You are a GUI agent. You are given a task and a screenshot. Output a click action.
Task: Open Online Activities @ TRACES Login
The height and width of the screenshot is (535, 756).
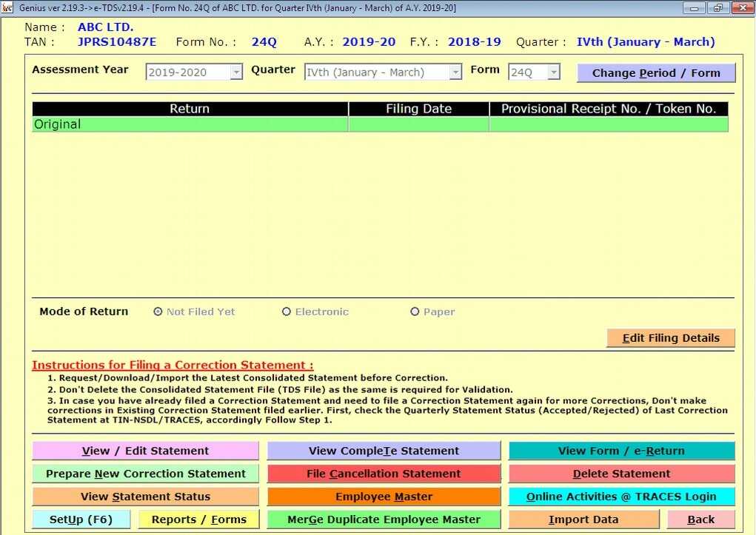621,497
